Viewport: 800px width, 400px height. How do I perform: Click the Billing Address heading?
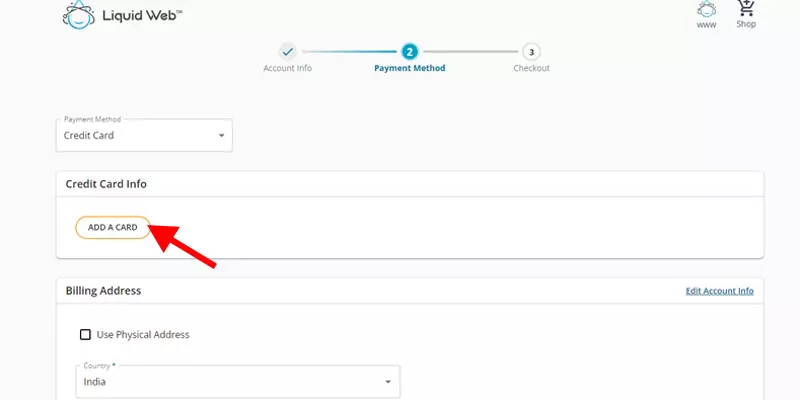point(103,291)
